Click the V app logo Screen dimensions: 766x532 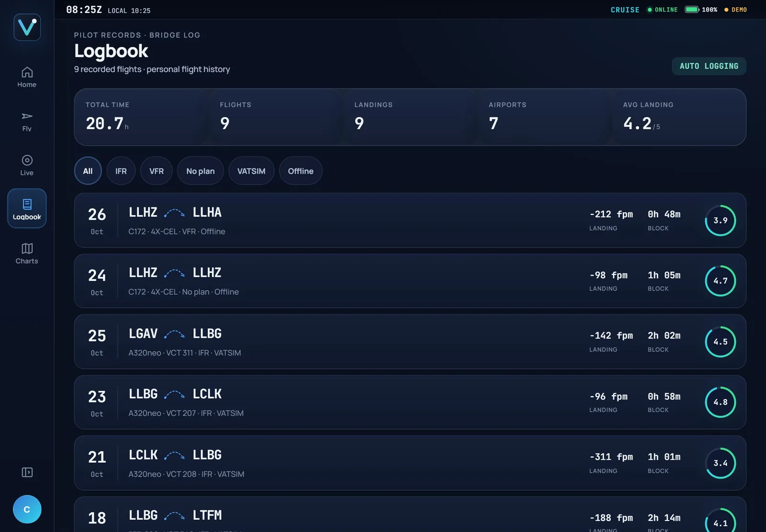click(x=27, y=27)
